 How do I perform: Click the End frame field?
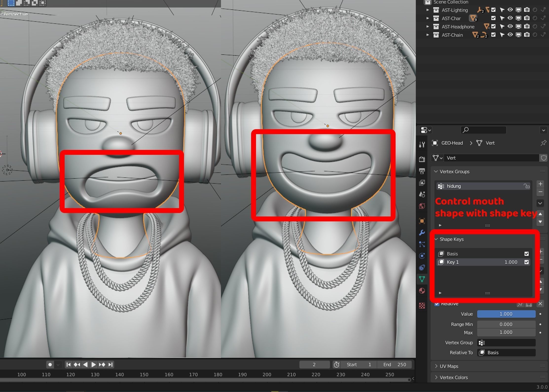(x=395, y=364)
